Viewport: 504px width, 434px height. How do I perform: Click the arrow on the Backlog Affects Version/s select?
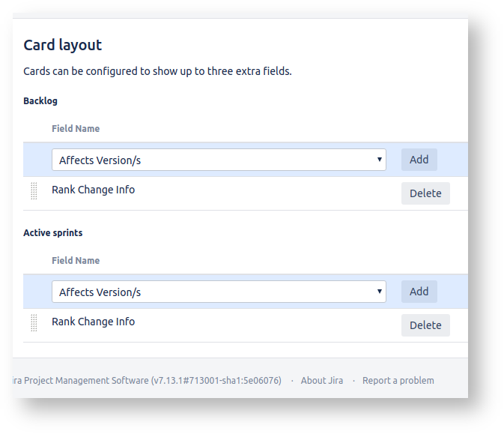(380, 160)
